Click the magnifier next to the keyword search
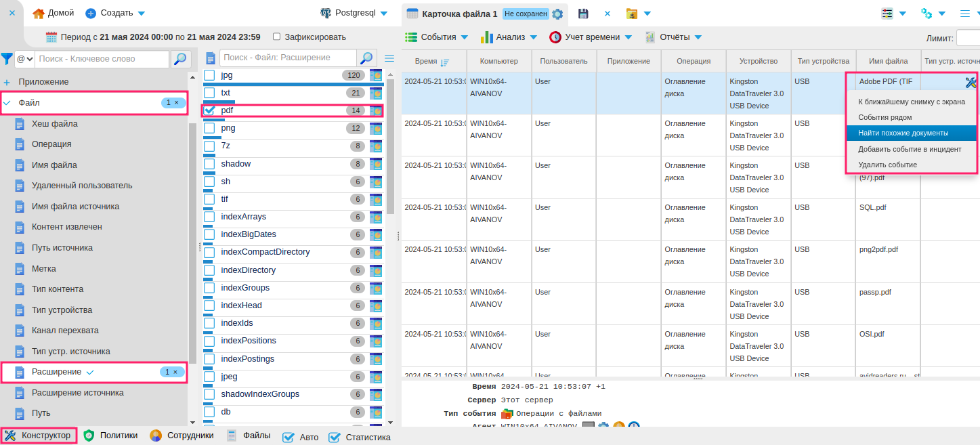The image size is (980, 445). click(179, 59)
